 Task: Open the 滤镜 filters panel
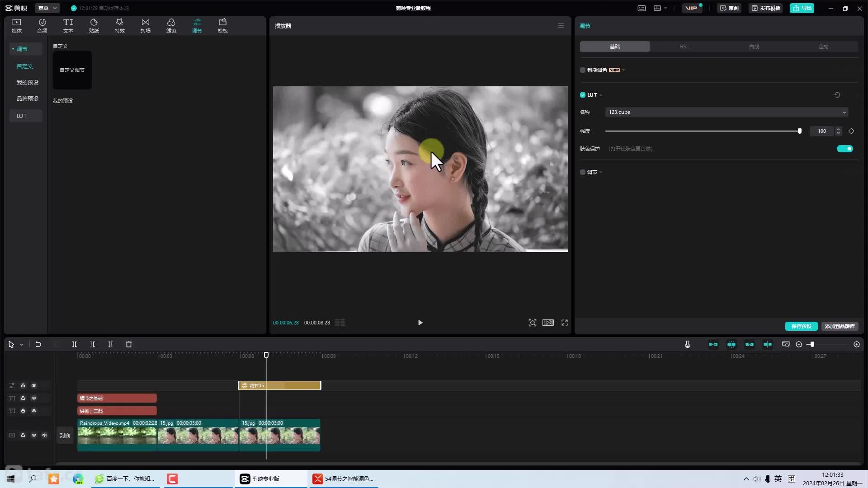click(x=171, y=26)
